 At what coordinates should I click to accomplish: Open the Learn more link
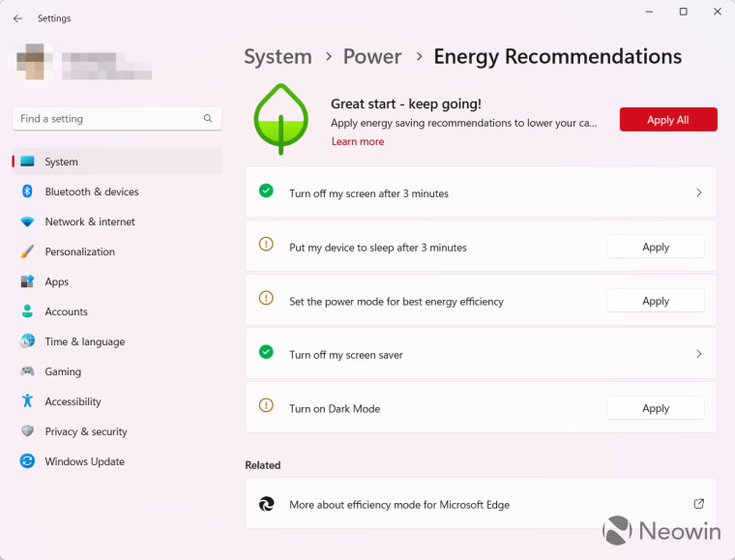pos(358,141)
